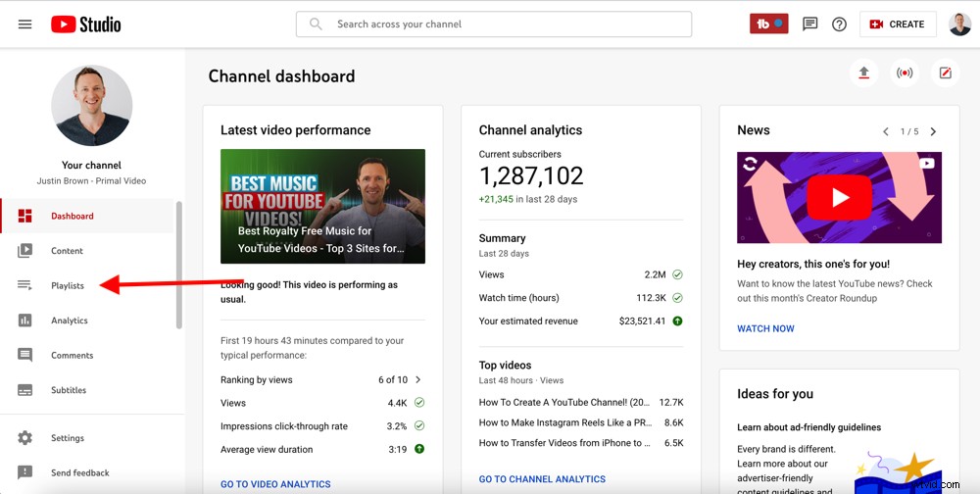Click the Impressions click-through rate check icon
Image resolution: width=980 pixels, height=494 pixels.
pyautogui.click(x=419, y=425)
